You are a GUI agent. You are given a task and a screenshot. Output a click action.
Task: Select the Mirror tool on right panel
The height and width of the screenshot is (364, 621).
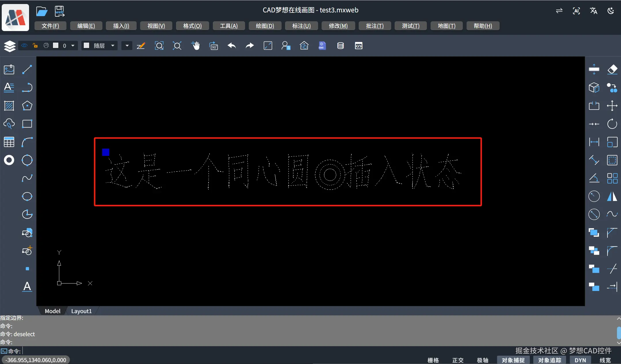click(612, 197)
